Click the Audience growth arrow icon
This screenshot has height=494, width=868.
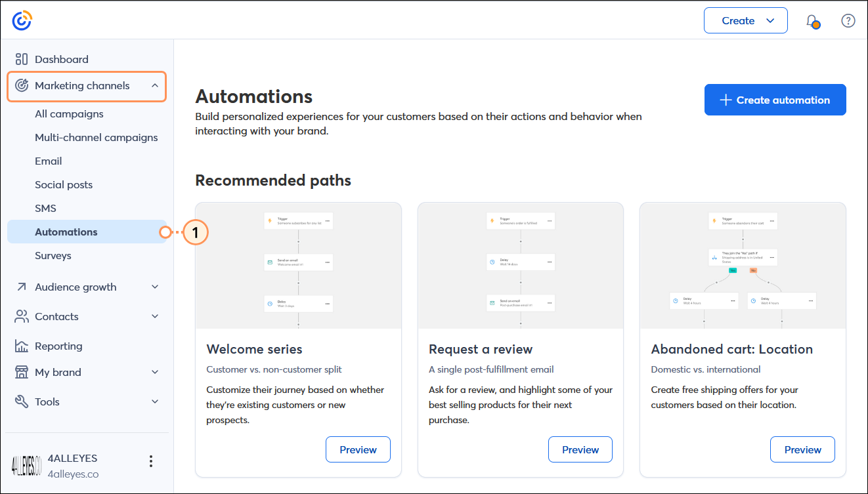pyautogui.click(x=22, y=287)
